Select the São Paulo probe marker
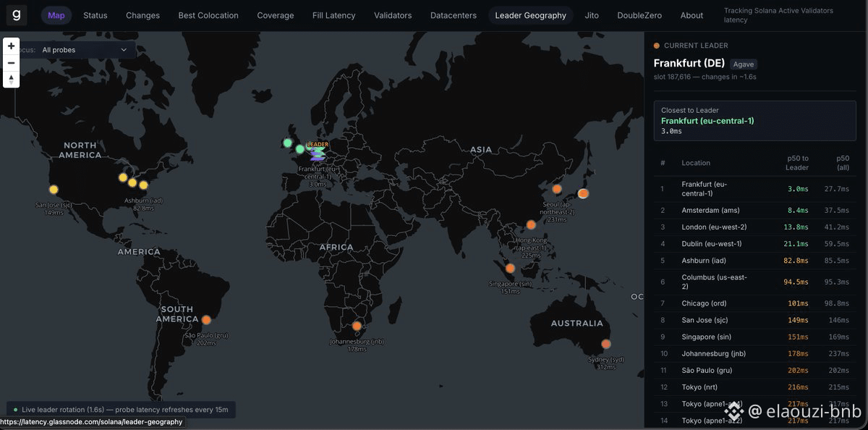Screen dimensions: 868x430 tap(206, 319)
